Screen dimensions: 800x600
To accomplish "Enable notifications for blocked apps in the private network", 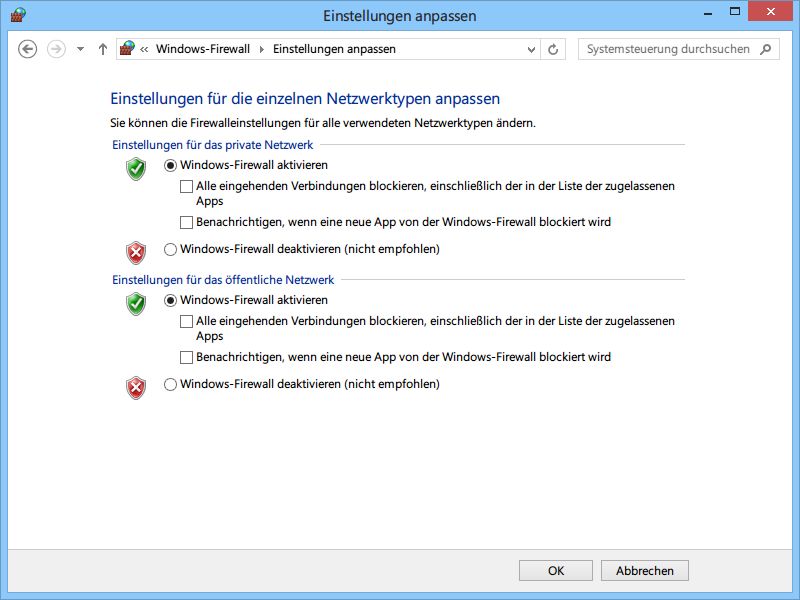I will coord(186,222).
